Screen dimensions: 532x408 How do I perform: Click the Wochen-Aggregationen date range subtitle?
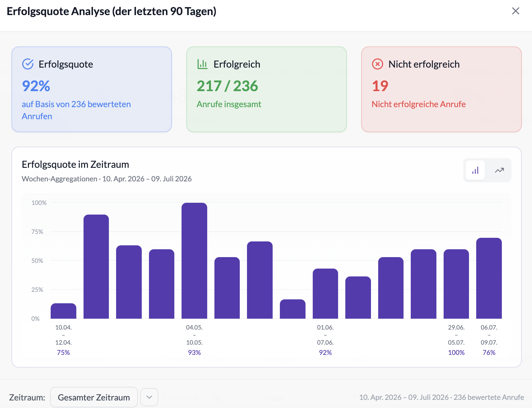(107, 179)
